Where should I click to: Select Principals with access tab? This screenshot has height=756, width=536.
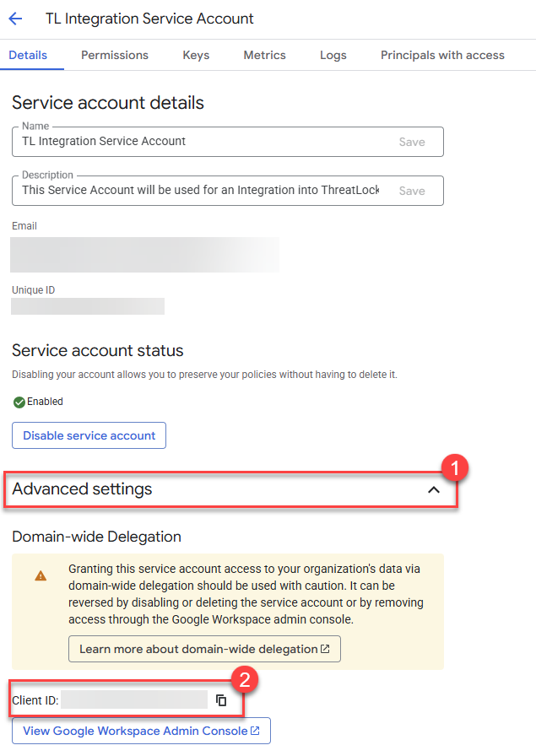[x=442, y=55]
